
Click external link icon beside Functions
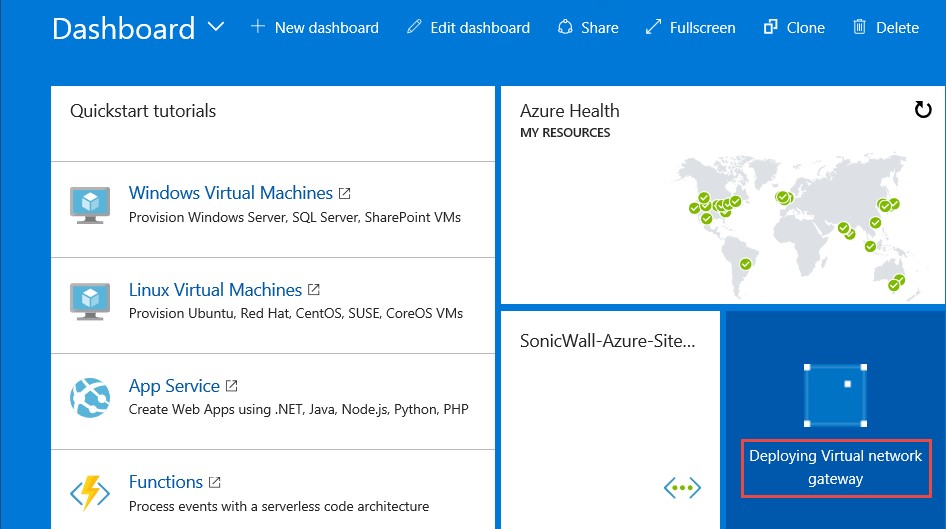215,482
